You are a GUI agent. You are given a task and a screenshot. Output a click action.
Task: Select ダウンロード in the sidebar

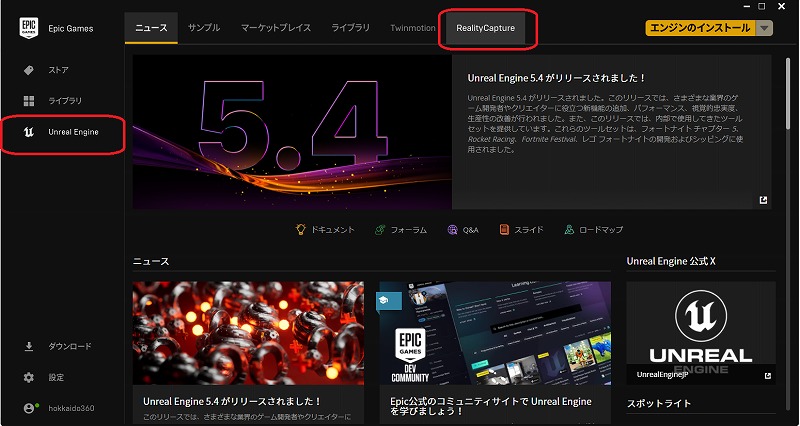coord(70,346)
